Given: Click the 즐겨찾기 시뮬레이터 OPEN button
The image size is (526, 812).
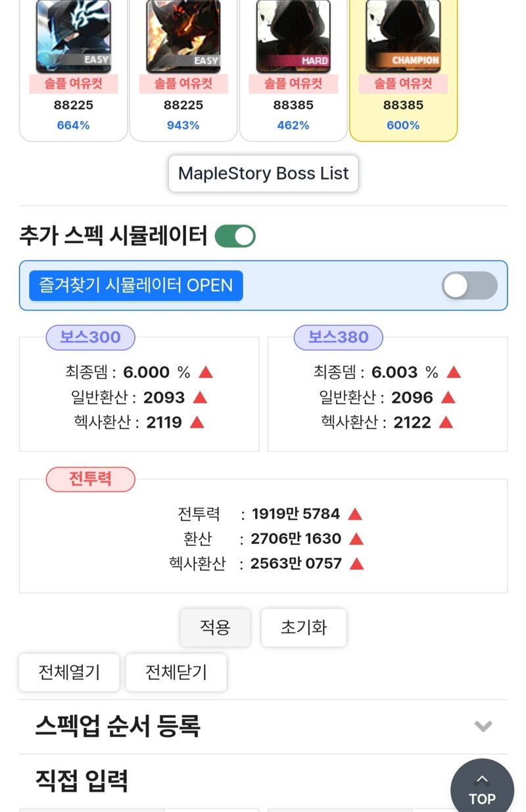Looking at the screenshot, I should [136, 286].
